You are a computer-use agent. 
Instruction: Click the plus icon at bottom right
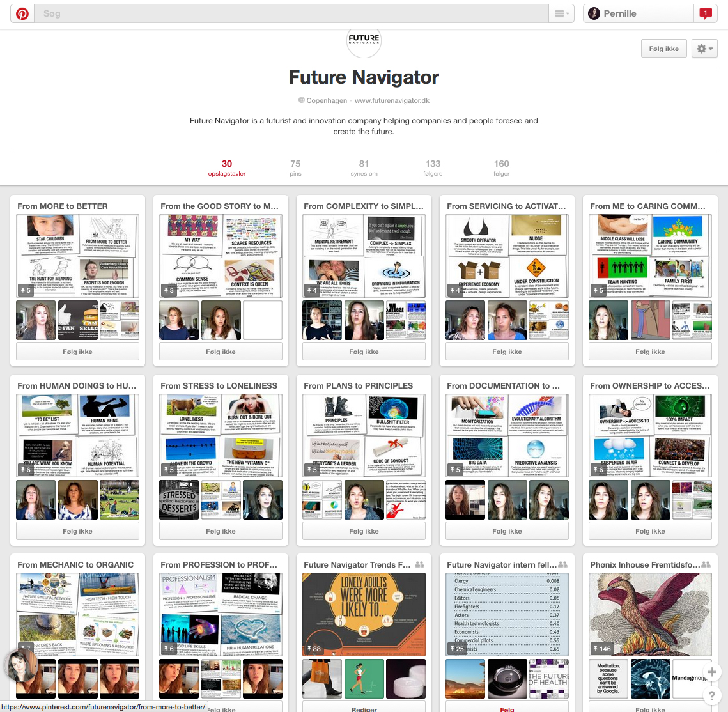tap(712, 672)
